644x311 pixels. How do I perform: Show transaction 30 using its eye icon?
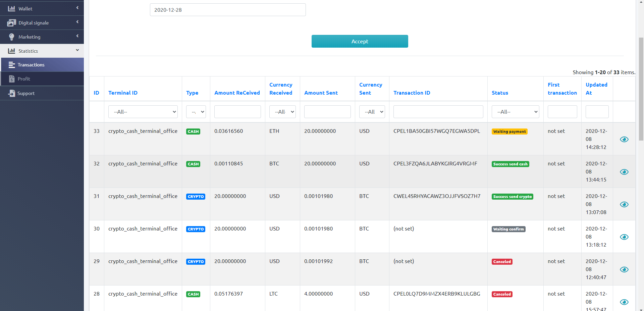(624, 237)
